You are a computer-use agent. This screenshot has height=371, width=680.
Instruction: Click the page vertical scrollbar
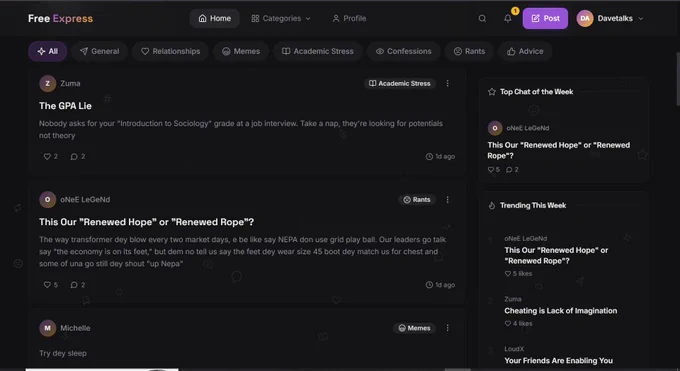pos(677,78)
